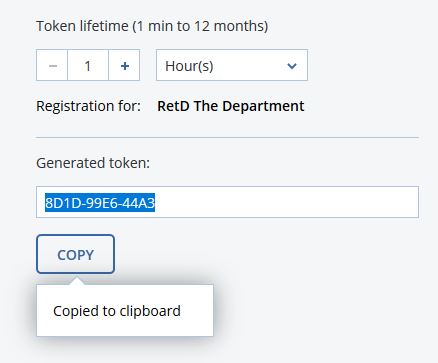Image resolution: width=438 pixels, height=363 pixels.
Task: Click the Copied to clipboard tooltip
Action: pos(125,310)
